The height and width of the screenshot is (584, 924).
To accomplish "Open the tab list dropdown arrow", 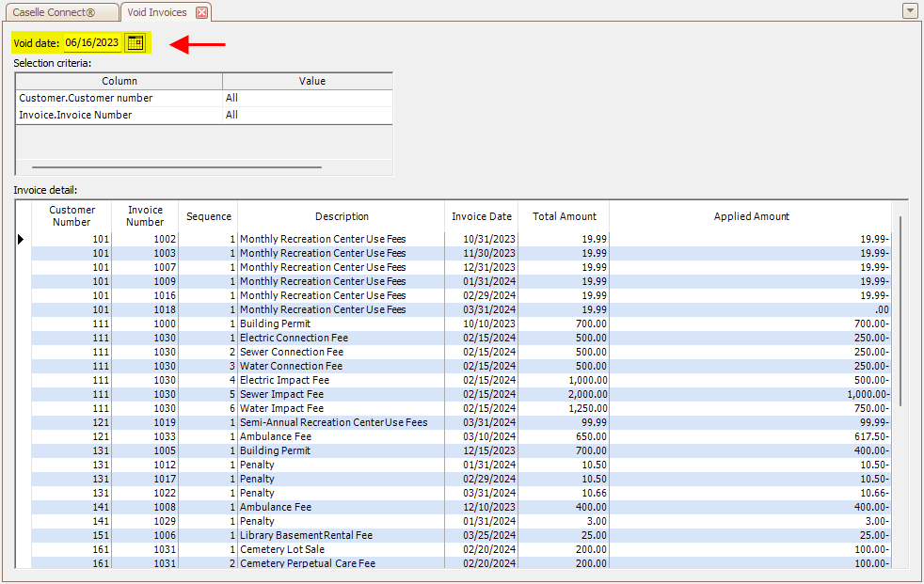I will click(909, 11).
